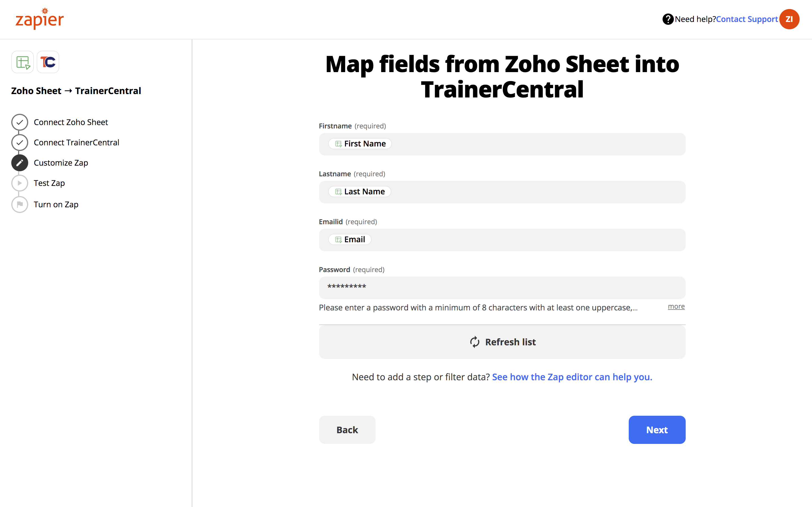Click the Connect Zoho Sheet checkmark icon
This screenshot has height=507, width=812.
20,123
